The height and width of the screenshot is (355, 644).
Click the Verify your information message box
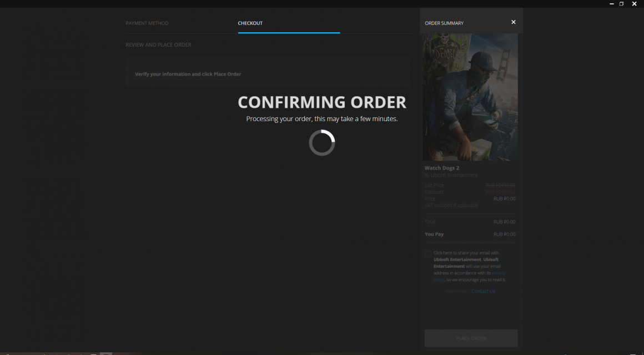click(x=268, y=74)
